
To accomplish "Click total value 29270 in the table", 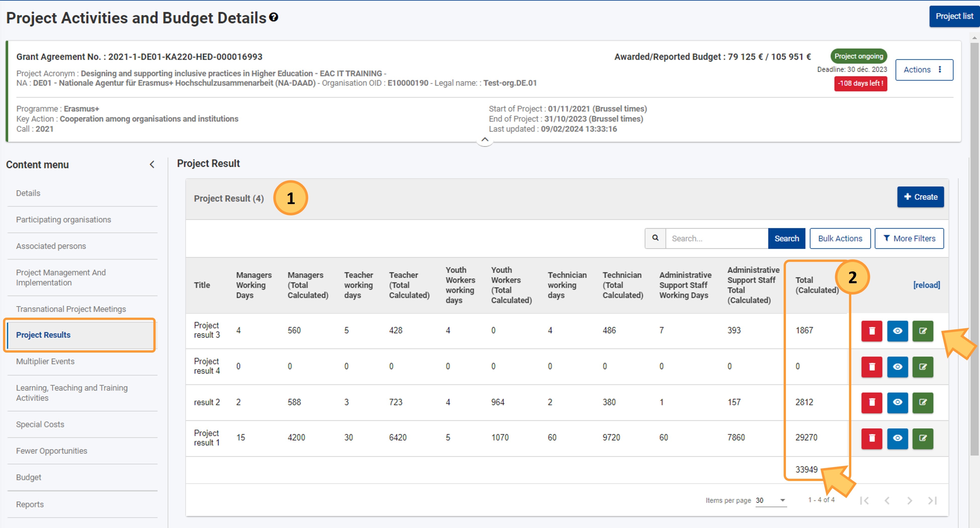I will coord(806,438).
